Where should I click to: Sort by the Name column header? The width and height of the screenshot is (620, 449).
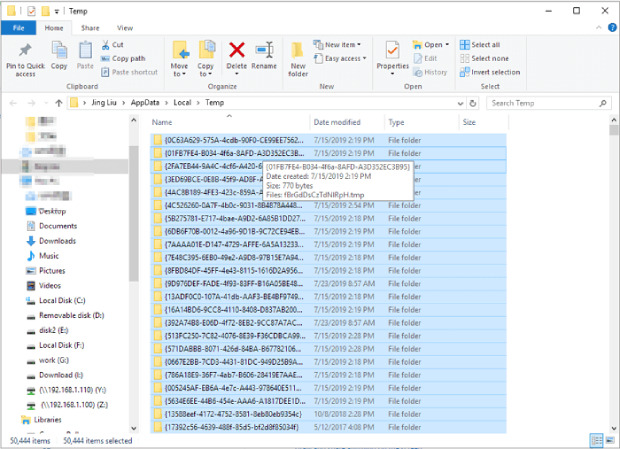pos(229,122)
